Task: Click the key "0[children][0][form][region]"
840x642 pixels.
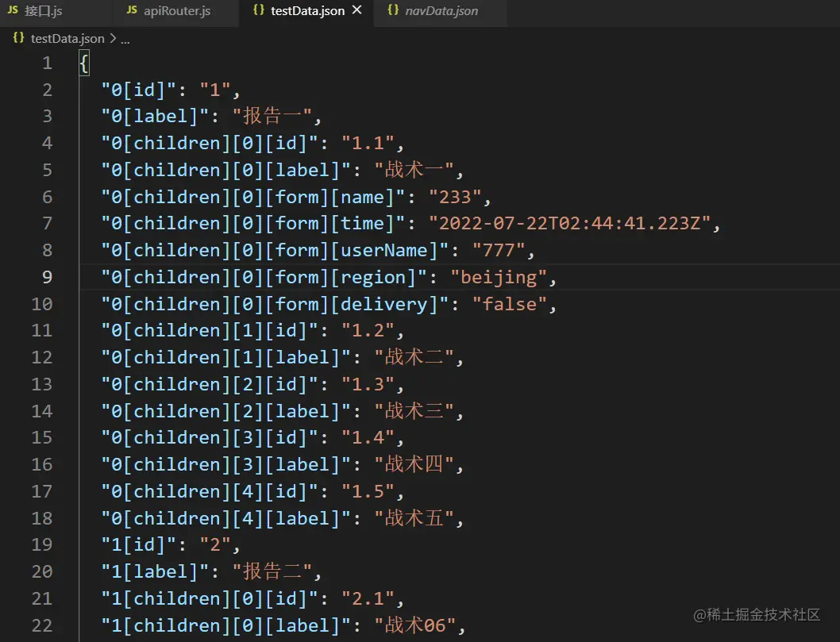Action: 264,278
